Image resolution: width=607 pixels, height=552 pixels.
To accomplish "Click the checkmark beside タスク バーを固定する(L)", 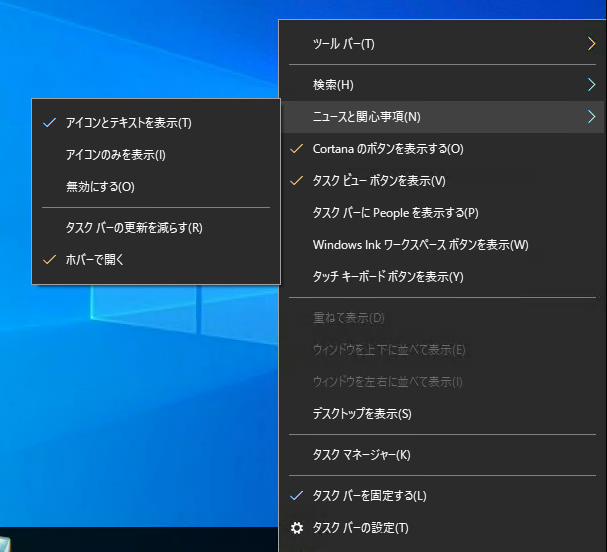I will tap(297, 495).
